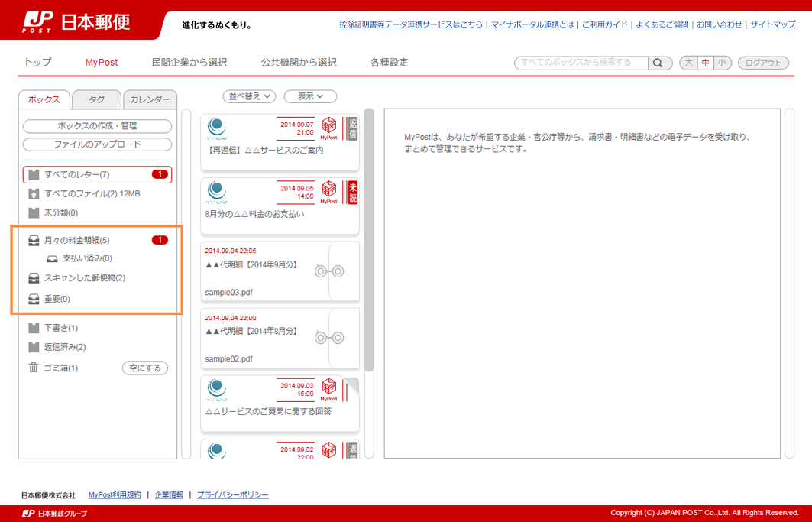Open 民間企業から選択 menu
Viewport: 812px width, 522px height.
pos(189,62)
